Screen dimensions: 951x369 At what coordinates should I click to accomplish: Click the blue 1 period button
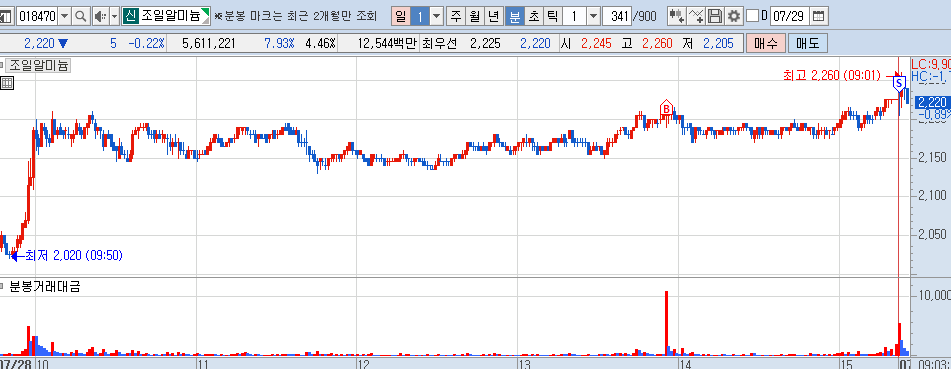coord(420,16)
